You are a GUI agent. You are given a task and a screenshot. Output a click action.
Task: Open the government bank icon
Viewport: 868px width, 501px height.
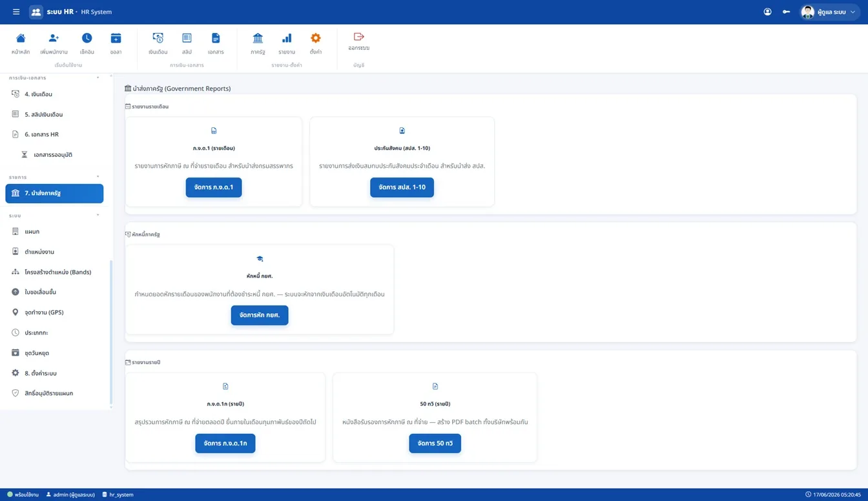tap(258, 38)
